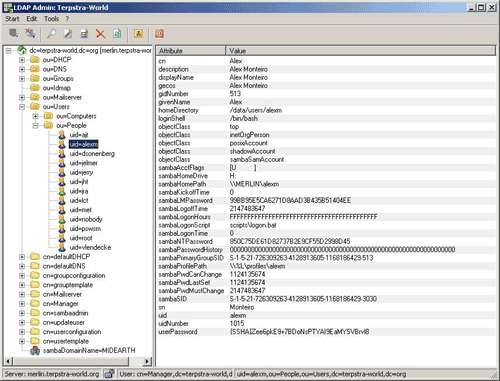Open the Tools menu
Image resolution: width=500 pixels, height=381 pixels.
pos(51,19)
